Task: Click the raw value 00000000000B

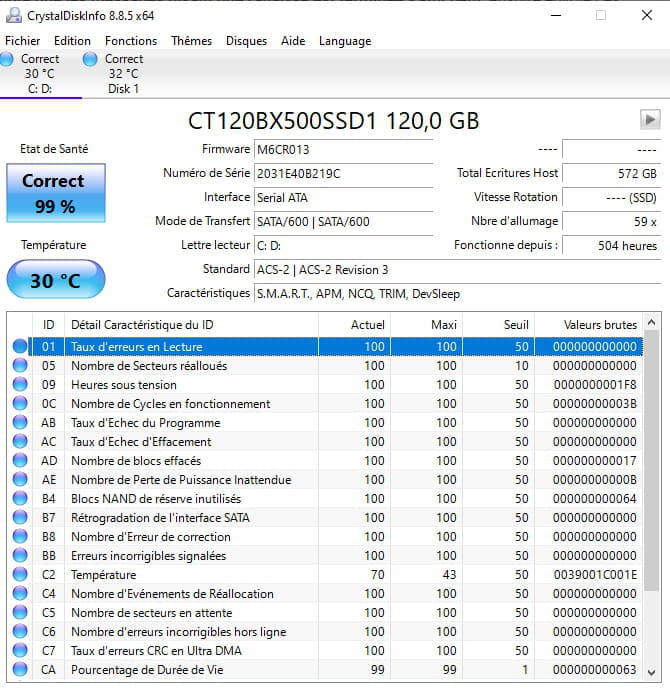Action: [595, 480]
